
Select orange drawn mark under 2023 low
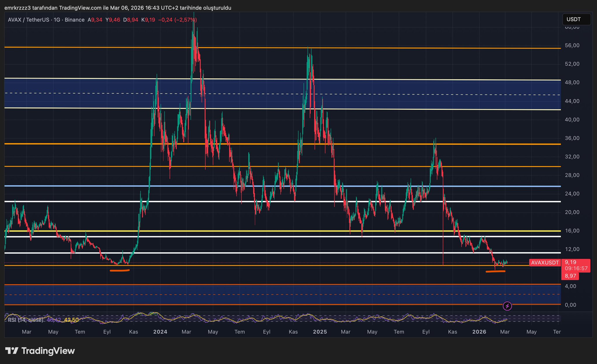click(120, 271)
